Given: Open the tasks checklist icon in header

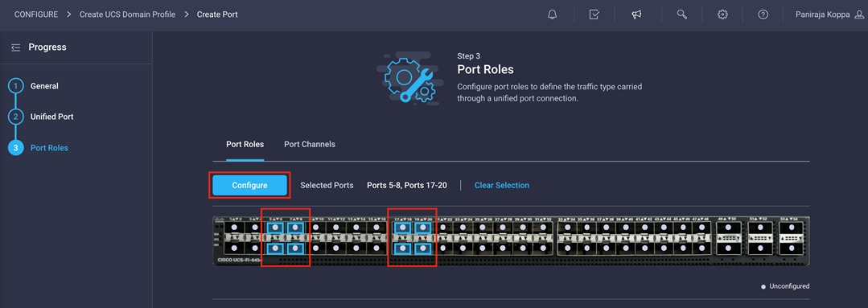Looking at the screenshot, I should (594, 15).
